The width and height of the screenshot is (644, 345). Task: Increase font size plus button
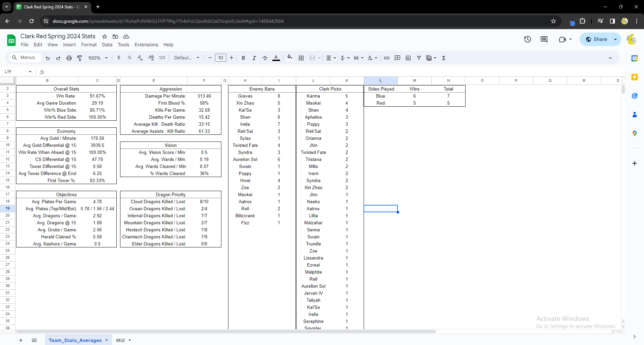click(x=231, y=58)
